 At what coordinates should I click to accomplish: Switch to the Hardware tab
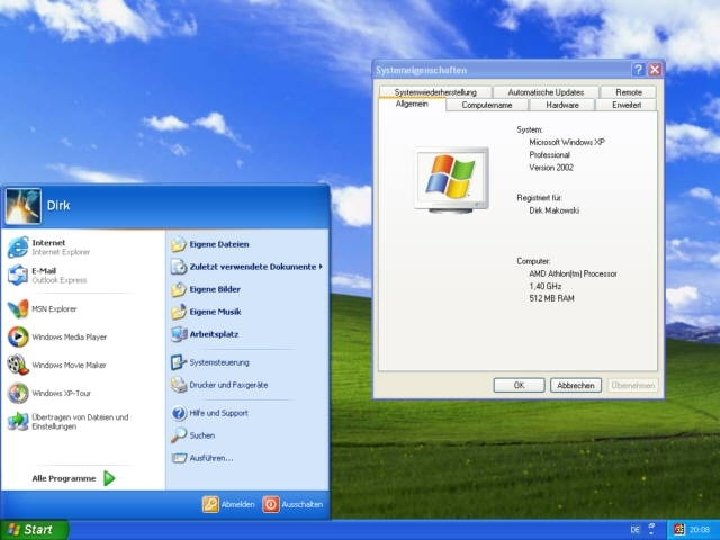(x=562, y=105)
